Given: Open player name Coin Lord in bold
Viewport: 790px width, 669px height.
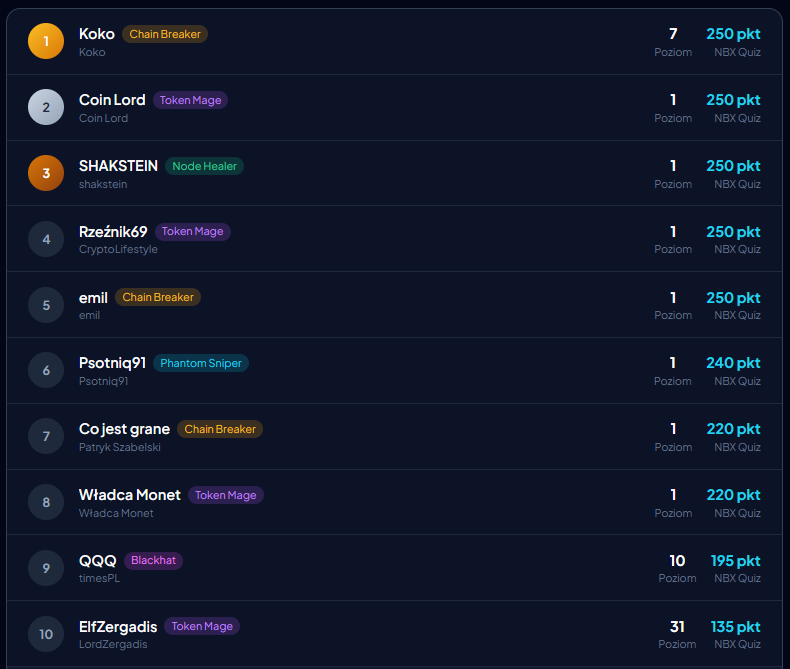Looking at the screenshot, I should pyautogui.click(x=112, y=100).
